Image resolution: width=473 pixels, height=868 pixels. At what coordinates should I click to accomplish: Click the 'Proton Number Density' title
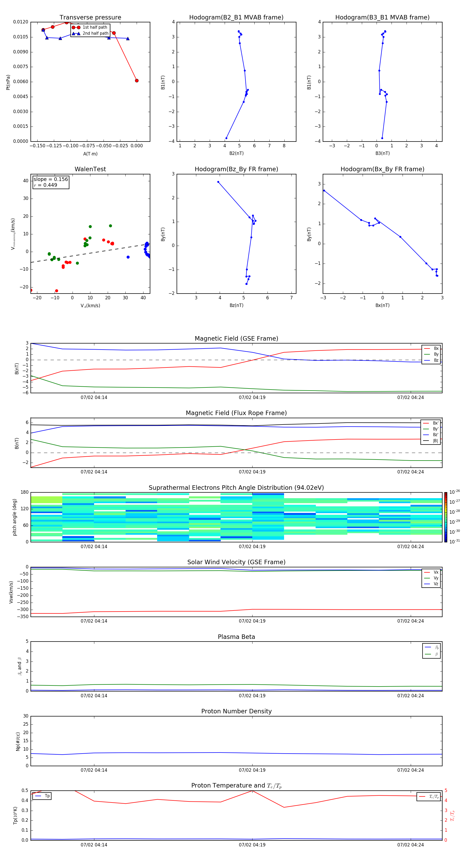coord(236,711)
